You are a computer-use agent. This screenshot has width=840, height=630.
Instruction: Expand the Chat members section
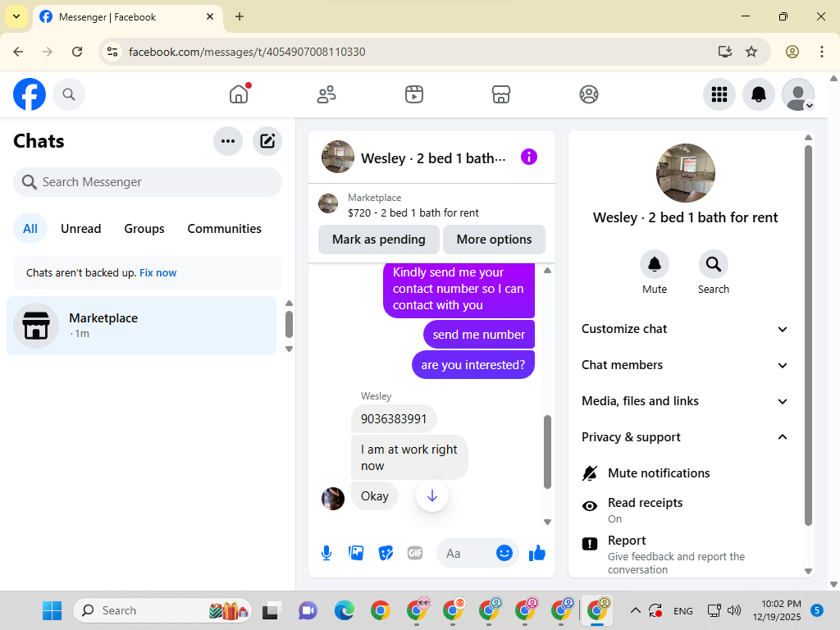[x=685, y=365]
